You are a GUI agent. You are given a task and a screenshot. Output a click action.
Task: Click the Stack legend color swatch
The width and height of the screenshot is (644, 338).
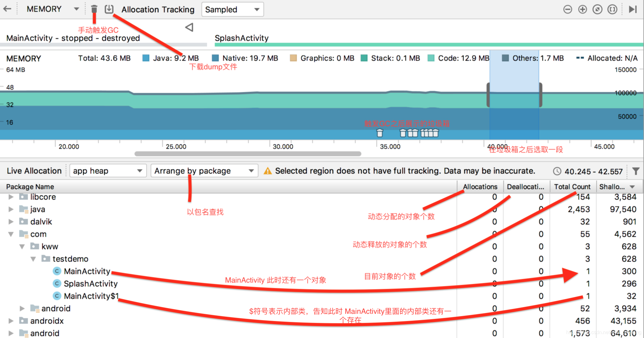pos(364,58)
